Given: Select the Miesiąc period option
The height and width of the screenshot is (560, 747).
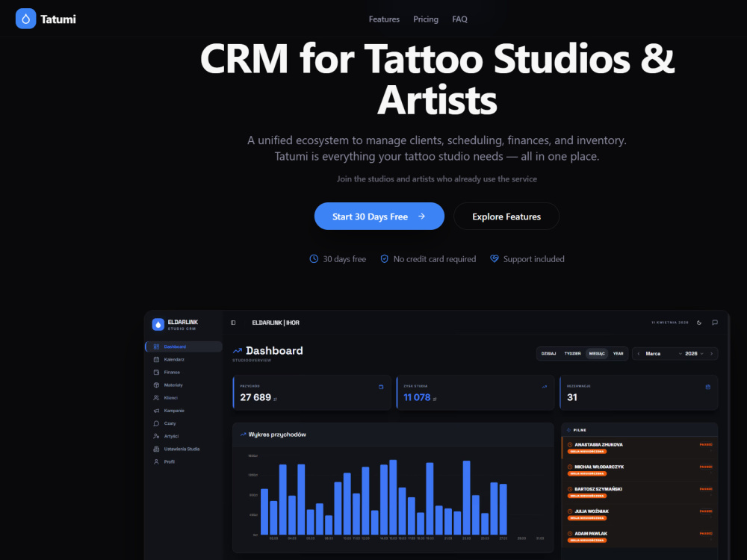Looking at the screenshot, I should click(597, 353).
